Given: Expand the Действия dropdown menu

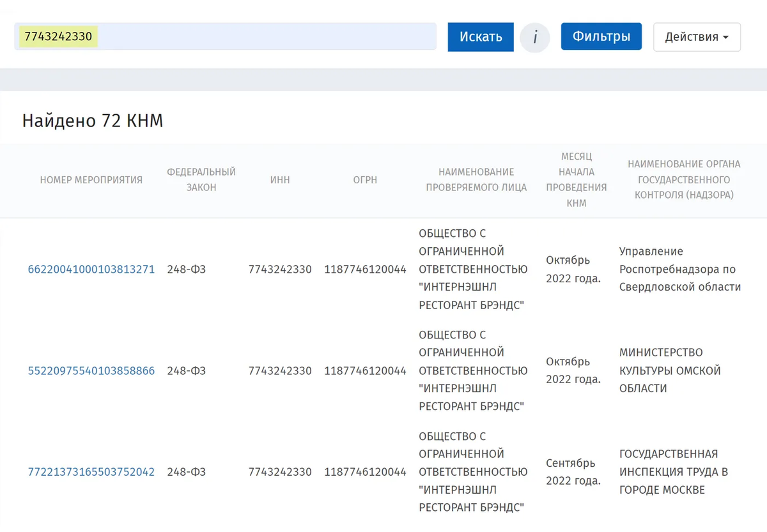Looking at the screenshot, I should pyautogui.click(x=697, y=37).
